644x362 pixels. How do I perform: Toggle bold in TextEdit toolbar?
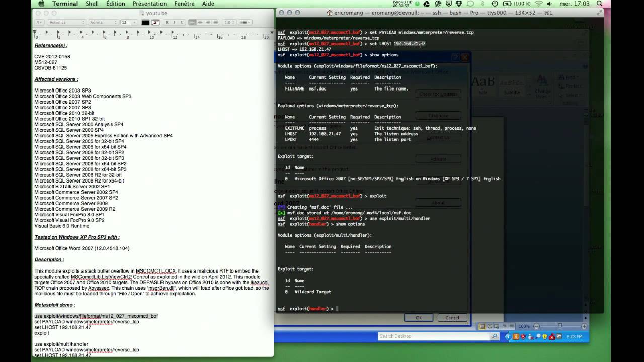(x=167, y=22)
